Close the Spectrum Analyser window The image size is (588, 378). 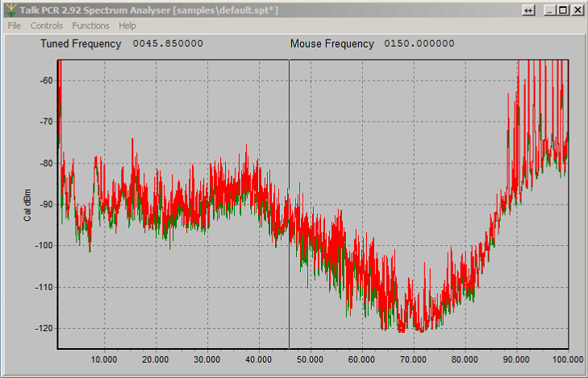point(578,10)
